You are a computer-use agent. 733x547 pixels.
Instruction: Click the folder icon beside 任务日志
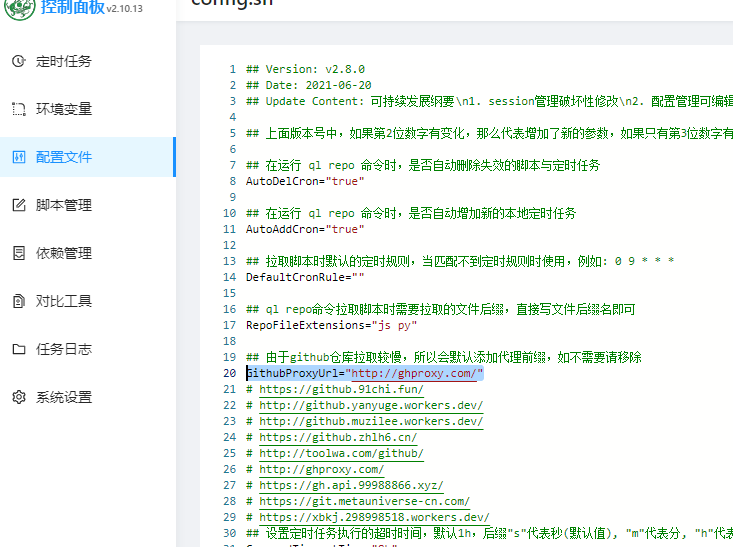coord(19,349)
